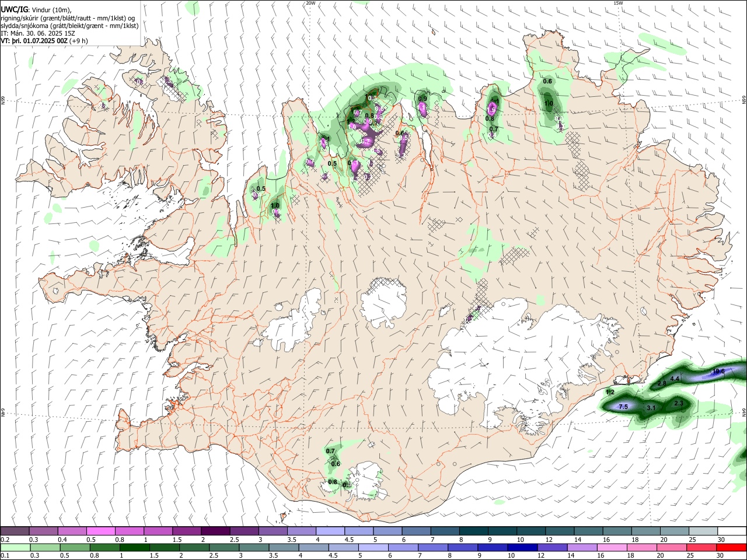747x560 pixels.
Task: Select the dark mauve 0.2–0.3 snow legend swatch
Action: click(x=15, y=531)
